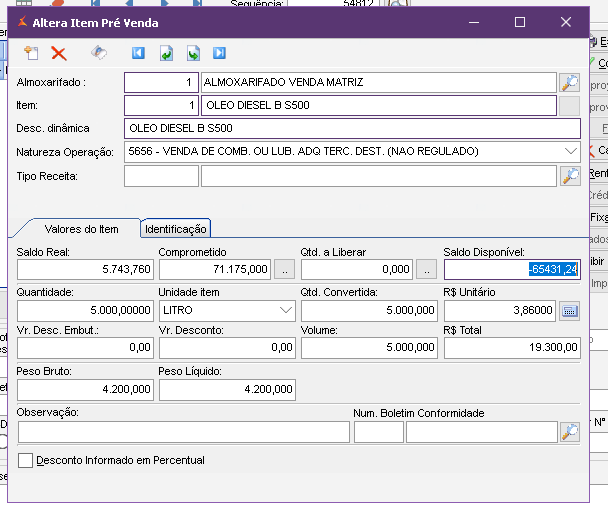Viewport: 608px width, 505px height.
Task: Expand the Natureza Operação dropdown
Action: tap(570, 152)
